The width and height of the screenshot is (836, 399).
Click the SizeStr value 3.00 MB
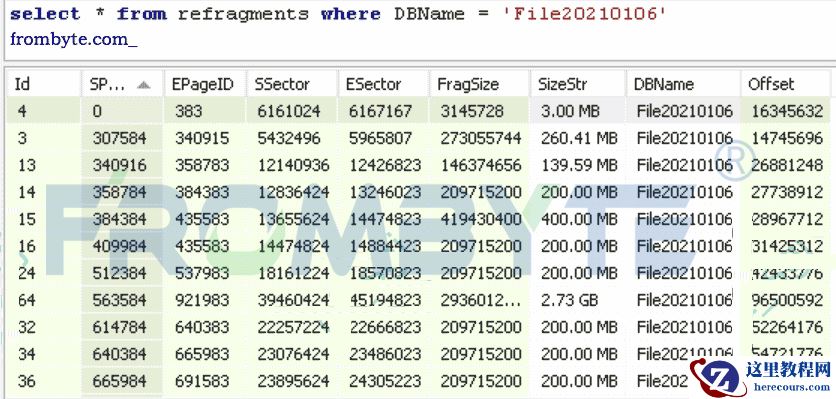tap(570, 111)
